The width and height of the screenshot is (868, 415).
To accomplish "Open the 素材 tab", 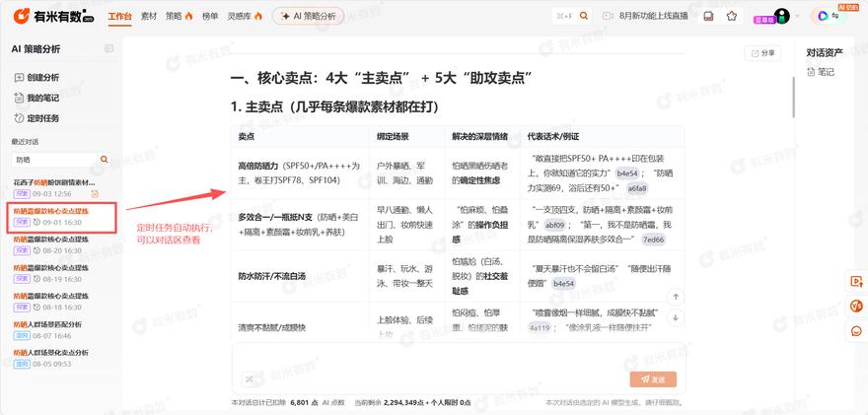I will 149,16.
